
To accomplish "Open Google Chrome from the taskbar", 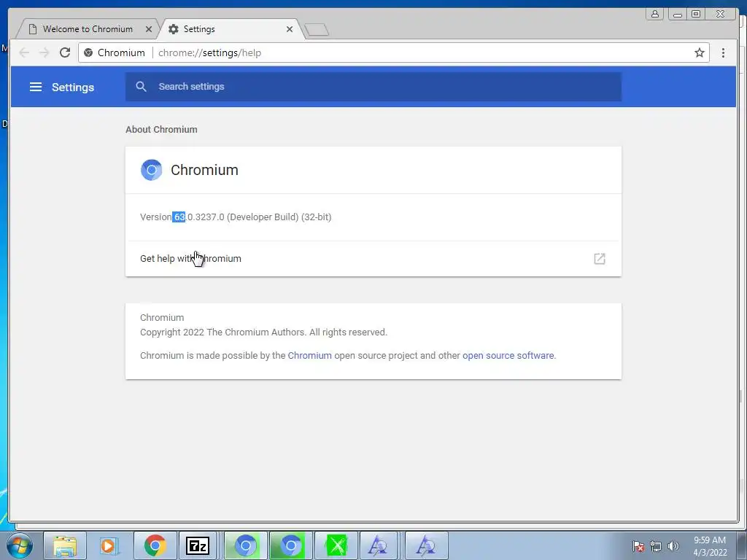I will (x=155, y=545).
